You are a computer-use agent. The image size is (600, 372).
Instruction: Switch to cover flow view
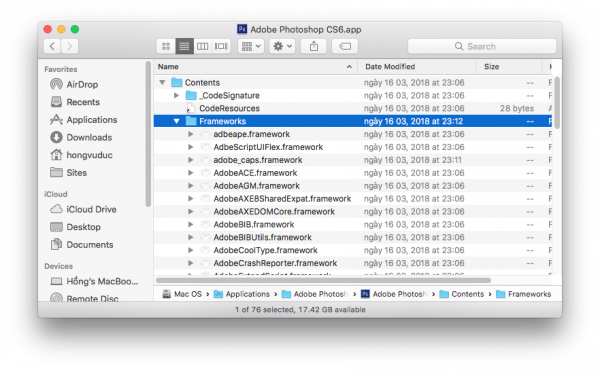[x=221, y=46]
